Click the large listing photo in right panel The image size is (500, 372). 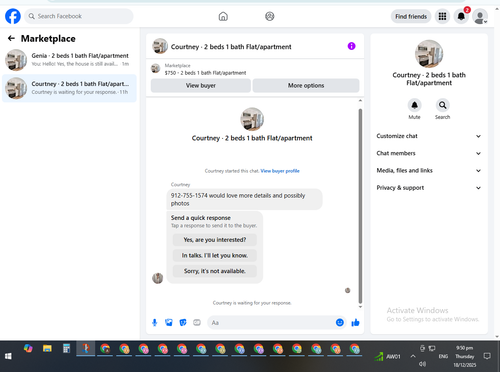(x=429, y=54)
